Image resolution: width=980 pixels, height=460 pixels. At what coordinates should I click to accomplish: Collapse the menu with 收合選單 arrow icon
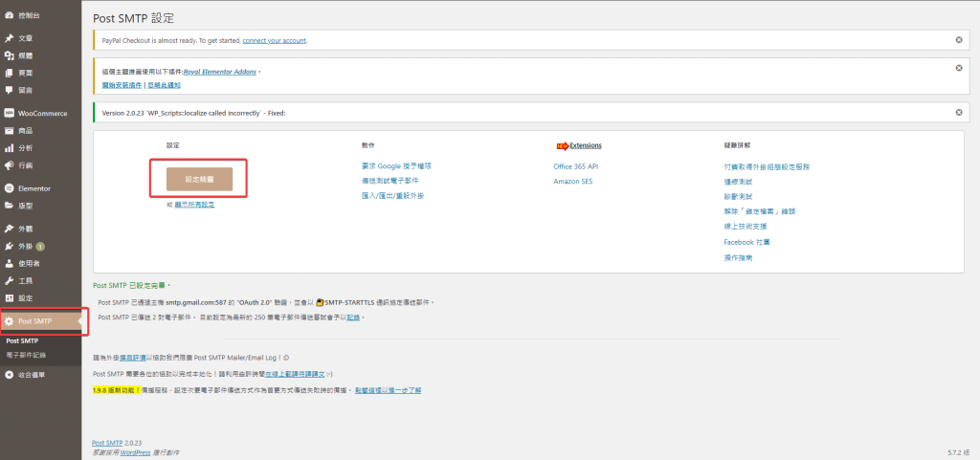coord(10,375)
